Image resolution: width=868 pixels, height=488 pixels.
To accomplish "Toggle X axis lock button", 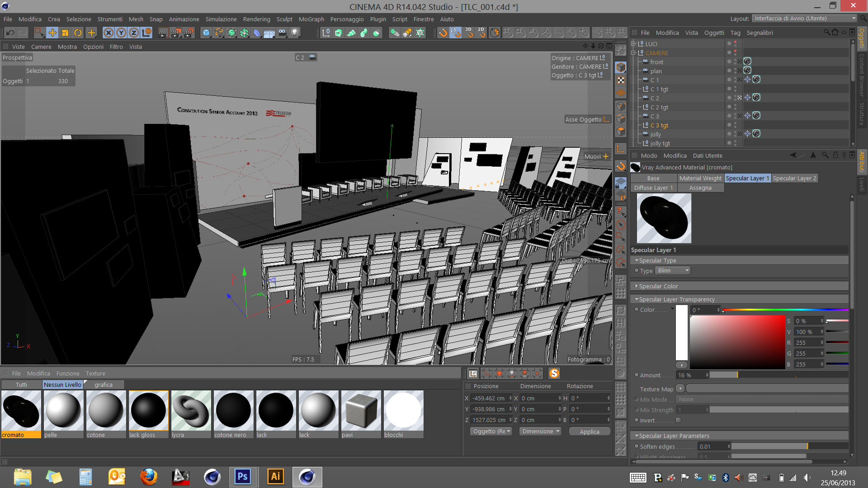I will (108, 33).
